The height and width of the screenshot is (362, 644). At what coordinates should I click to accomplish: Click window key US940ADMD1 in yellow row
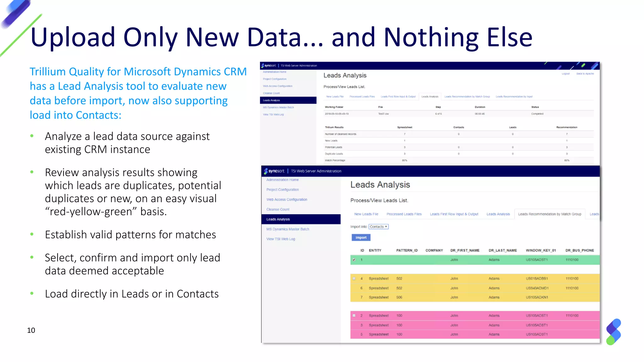point(537,288)
